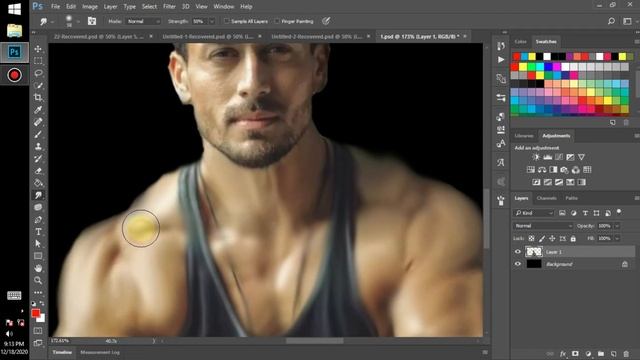Select the Pen tool

click(x=38, y=220)
